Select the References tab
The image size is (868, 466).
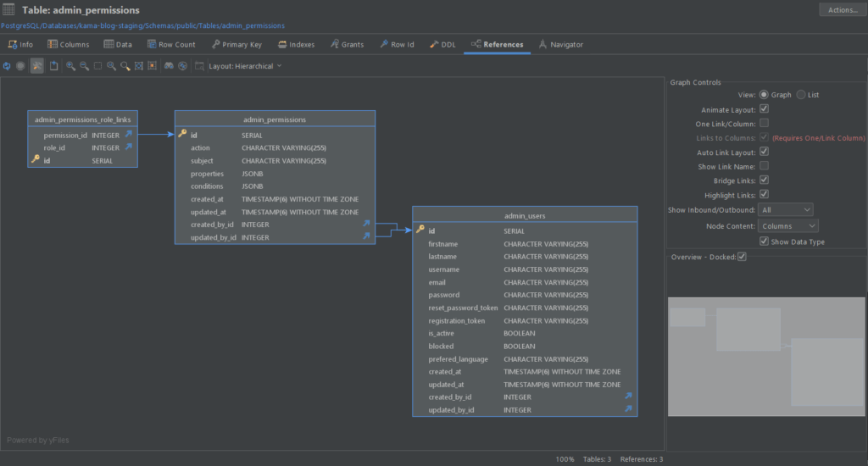[497, 44]
